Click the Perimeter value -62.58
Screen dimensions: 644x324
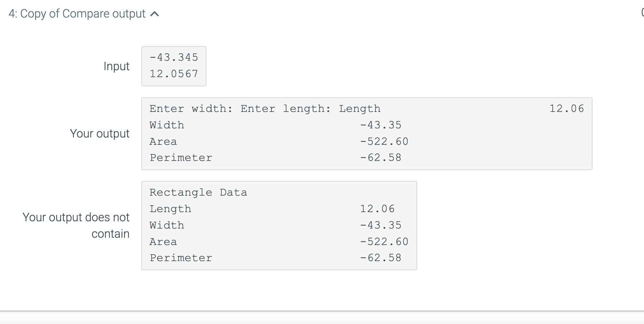(381, 157)
